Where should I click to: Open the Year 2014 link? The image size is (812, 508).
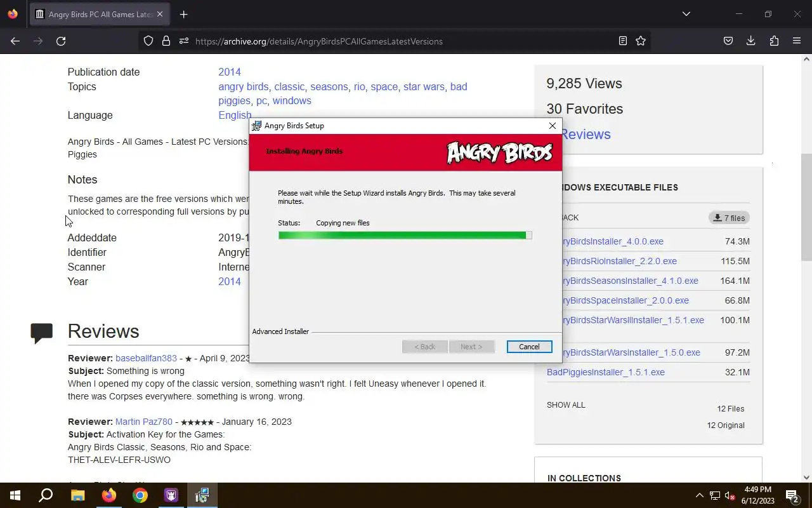[x=230, y=281]
